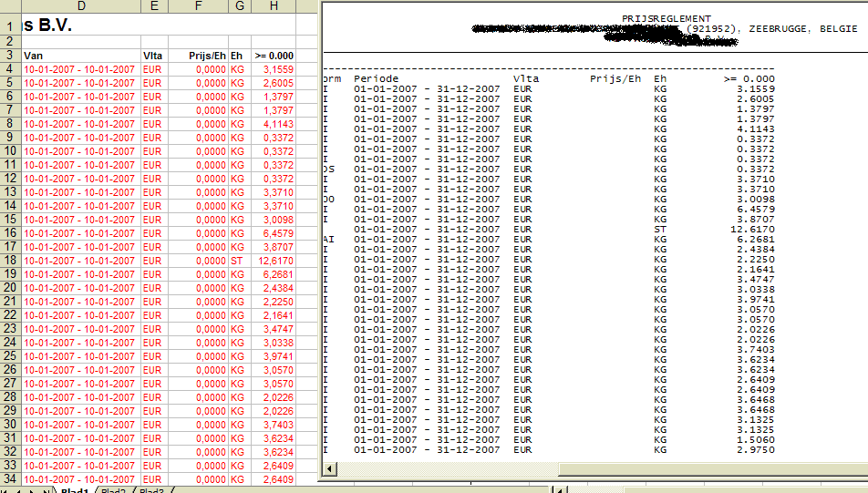Select row 1 header in Excel
This screenshot has width=868, height=493.
coord(10,26)
